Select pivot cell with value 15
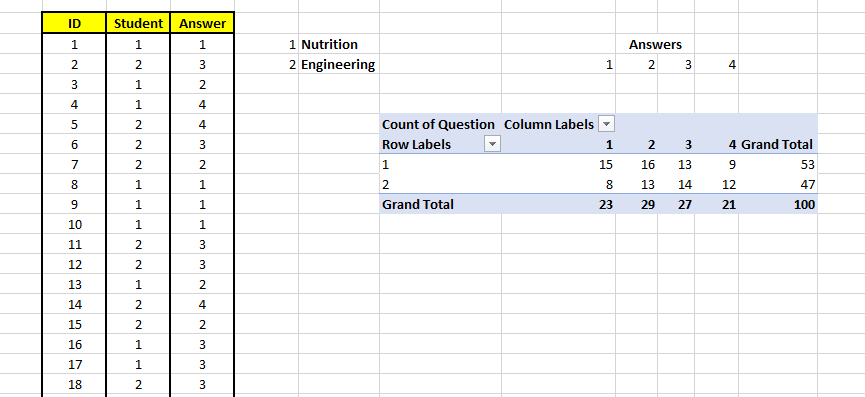 pos(606,164)
